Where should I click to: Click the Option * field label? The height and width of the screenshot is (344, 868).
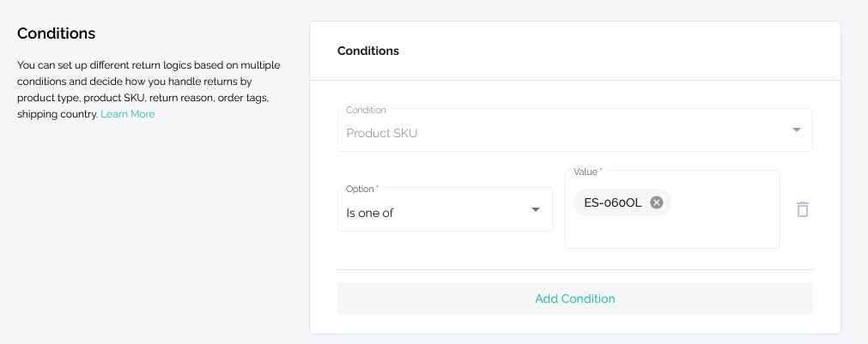click(x=362, y=189)
